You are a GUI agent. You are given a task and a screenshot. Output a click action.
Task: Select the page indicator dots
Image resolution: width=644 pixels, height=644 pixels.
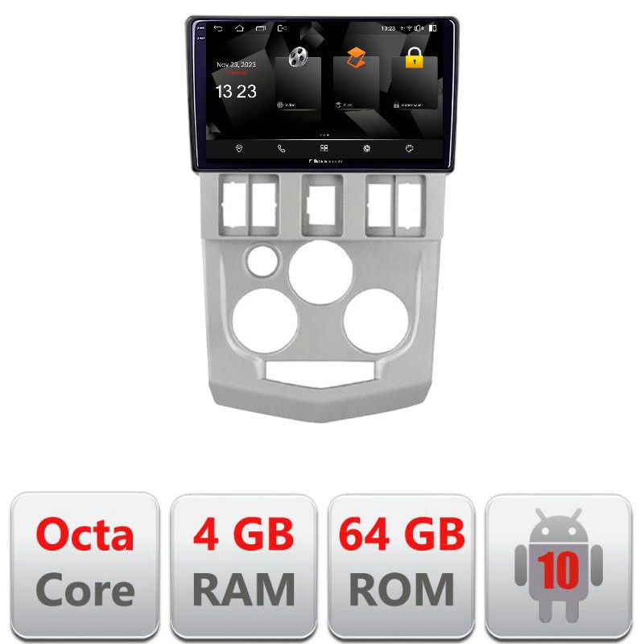coord(324,134)
